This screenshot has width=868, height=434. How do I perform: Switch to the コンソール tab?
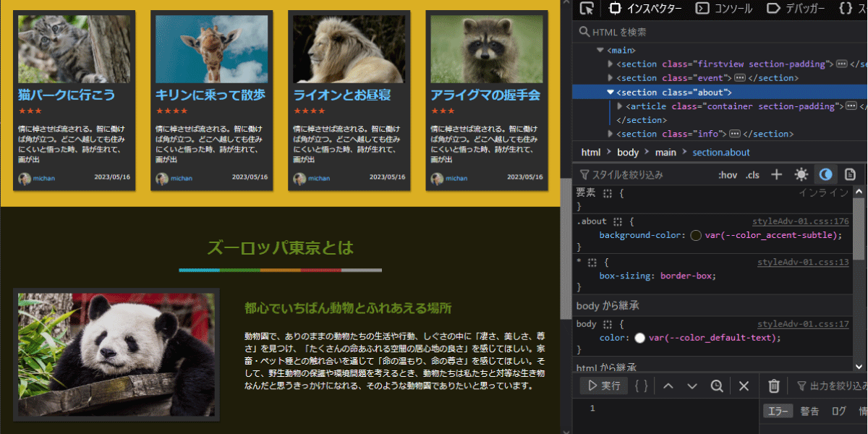coord(724,9)
